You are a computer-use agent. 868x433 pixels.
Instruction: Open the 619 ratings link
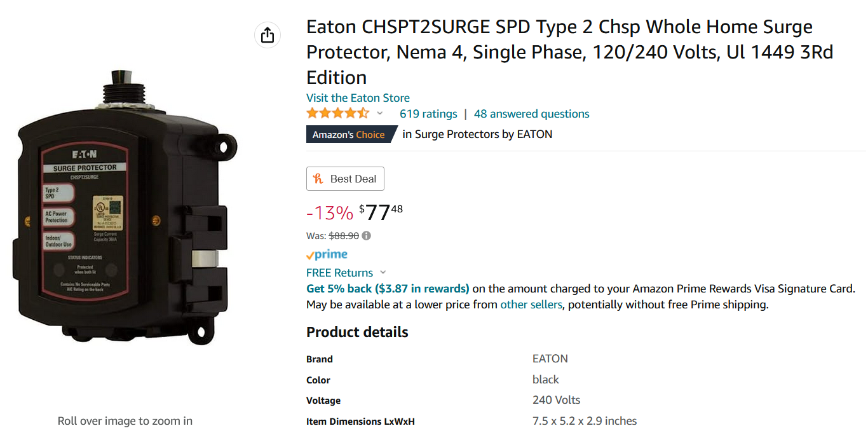[x=428, y=114]
